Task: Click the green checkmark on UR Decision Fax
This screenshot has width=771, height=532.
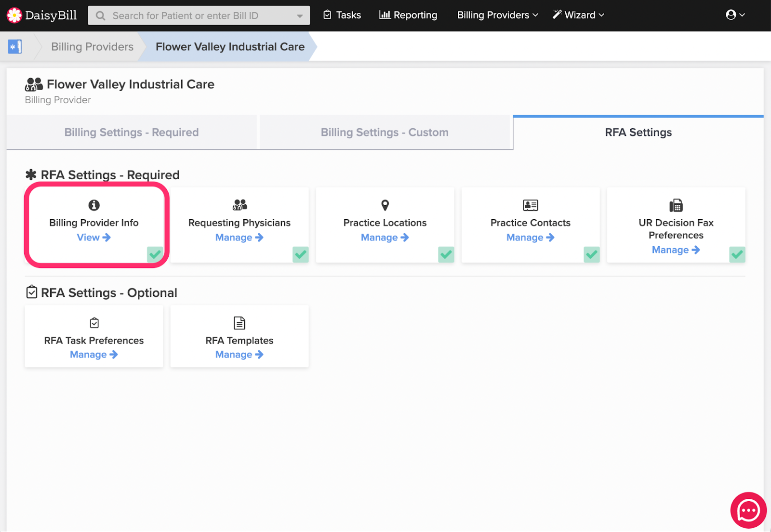Action: point(737,254)
